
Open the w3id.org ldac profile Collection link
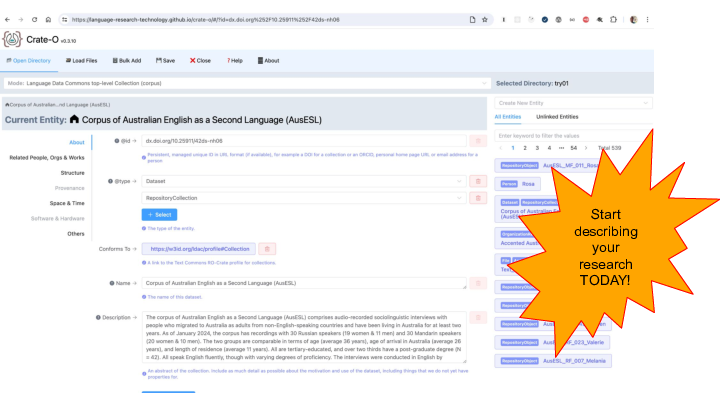point(200,249)
